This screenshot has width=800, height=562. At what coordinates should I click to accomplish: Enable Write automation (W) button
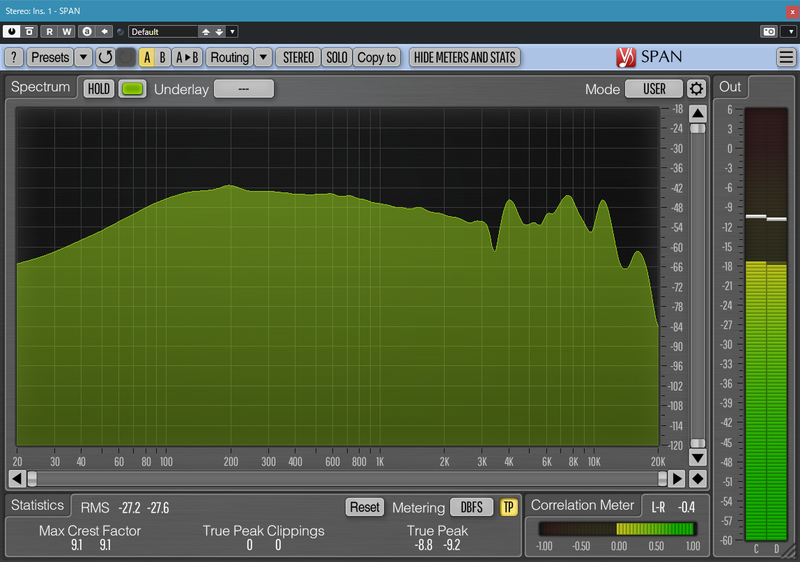click(x=67, y=32)
